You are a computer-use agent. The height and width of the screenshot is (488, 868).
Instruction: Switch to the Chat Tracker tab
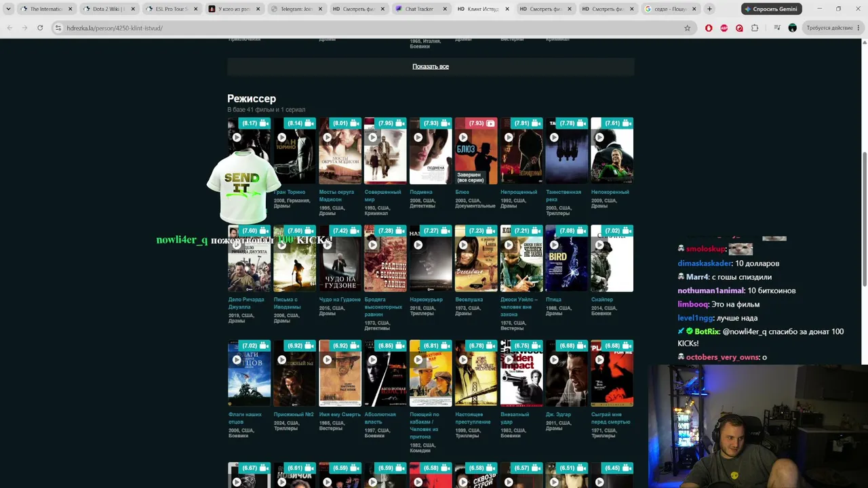pyautogui.click(x=420, y=9)
